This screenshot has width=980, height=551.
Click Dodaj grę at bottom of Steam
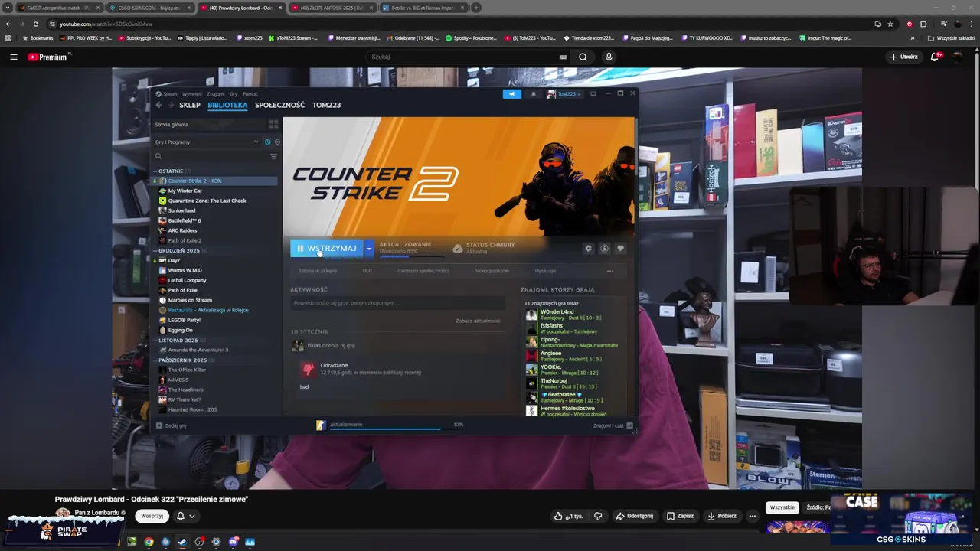coord(171,425)
